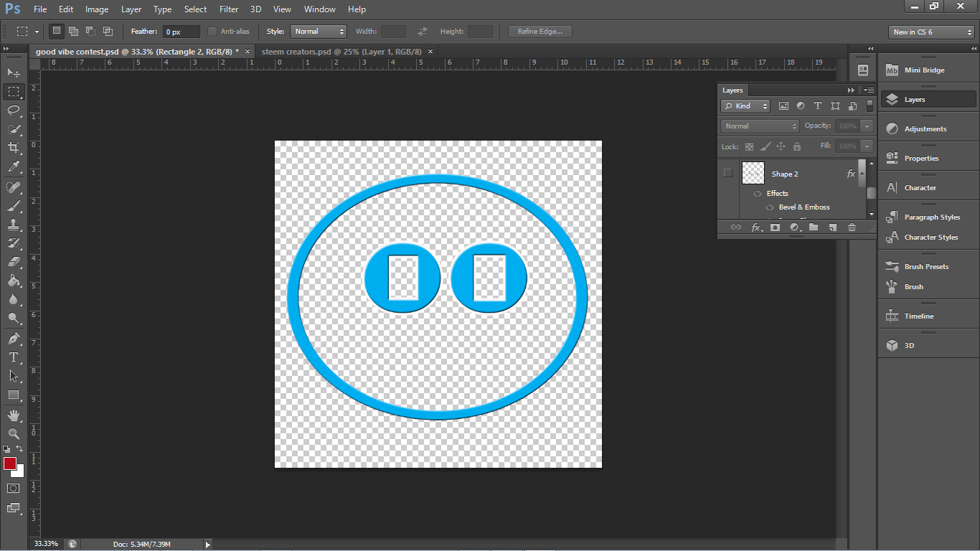Open the Opacity slider dropdown arrow
The height and width of the screenshot is (551, 980).
[x=867, y=126]
